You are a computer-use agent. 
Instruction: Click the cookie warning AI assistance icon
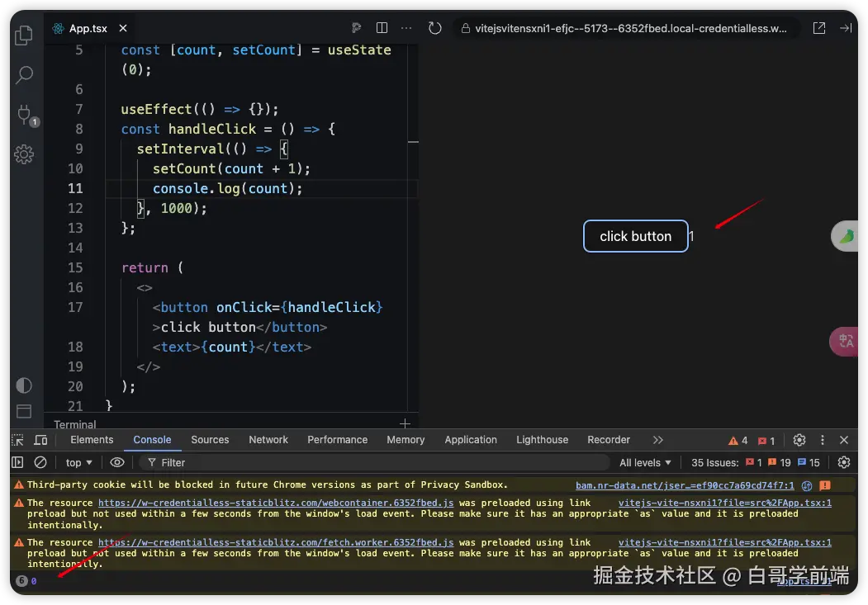(x=807, y=485)
